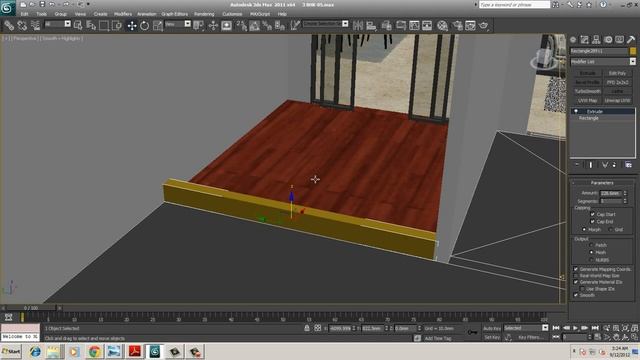Open the MAXScript menu
Viewport: 640px width, 360px height.
coord(260,14)
